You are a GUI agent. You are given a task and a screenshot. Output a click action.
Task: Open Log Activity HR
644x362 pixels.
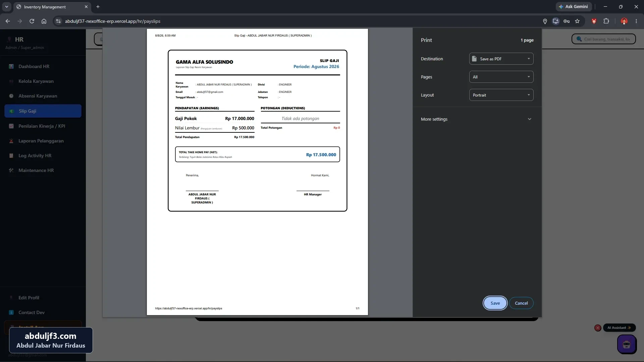(x=43, y=156)
